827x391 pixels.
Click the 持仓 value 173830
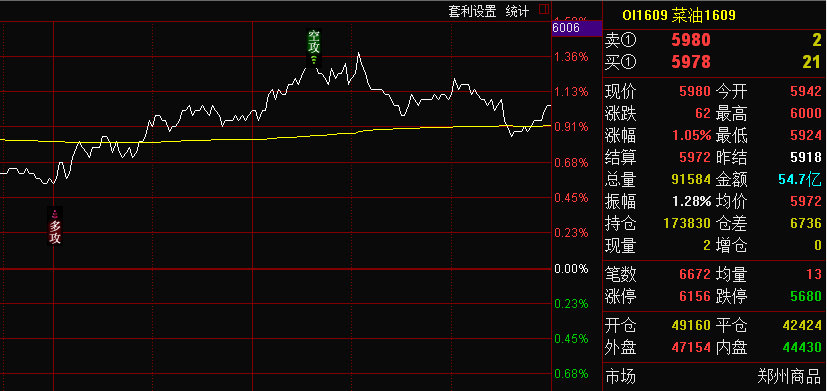[x=687, y=224]
